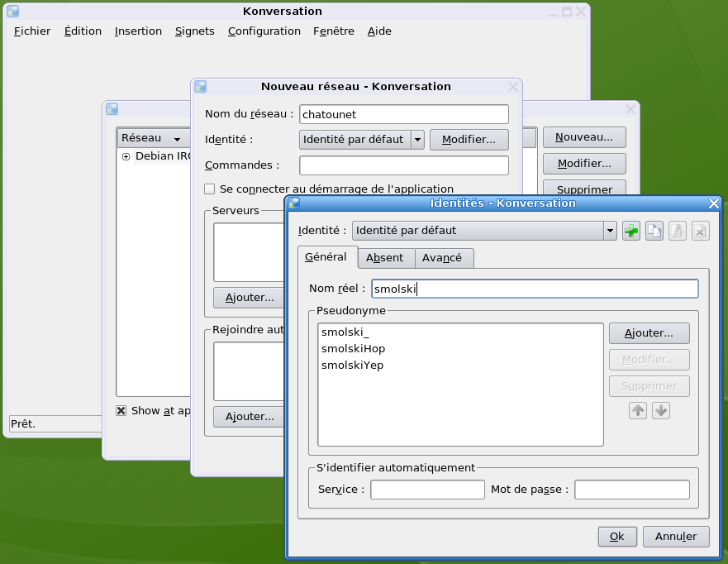
Task: Toggle the Show at application startup checkbox
Action: tap(121, 410)
